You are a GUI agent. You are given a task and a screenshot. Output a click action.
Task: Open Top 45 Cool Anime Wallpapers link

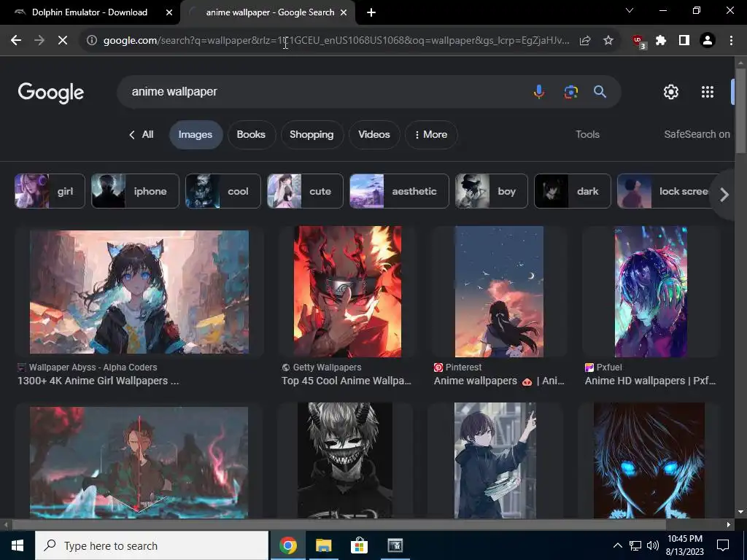[347, 381]
